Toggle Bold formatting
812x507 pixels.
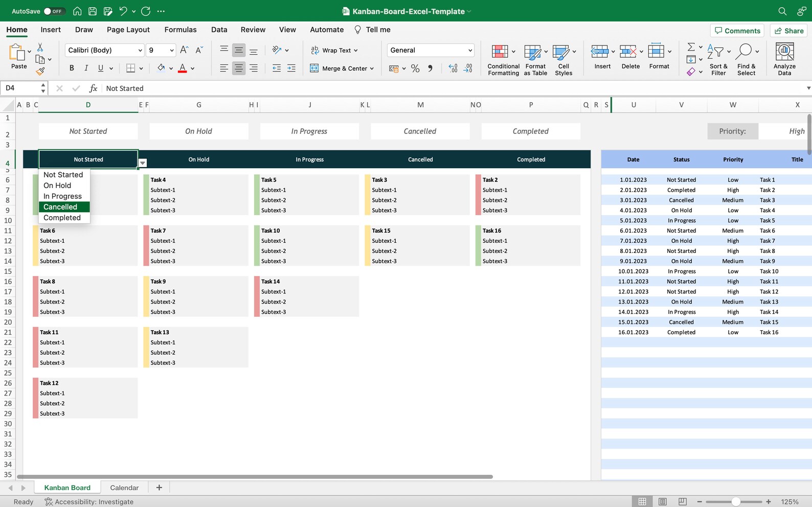[x=72, y=68]
